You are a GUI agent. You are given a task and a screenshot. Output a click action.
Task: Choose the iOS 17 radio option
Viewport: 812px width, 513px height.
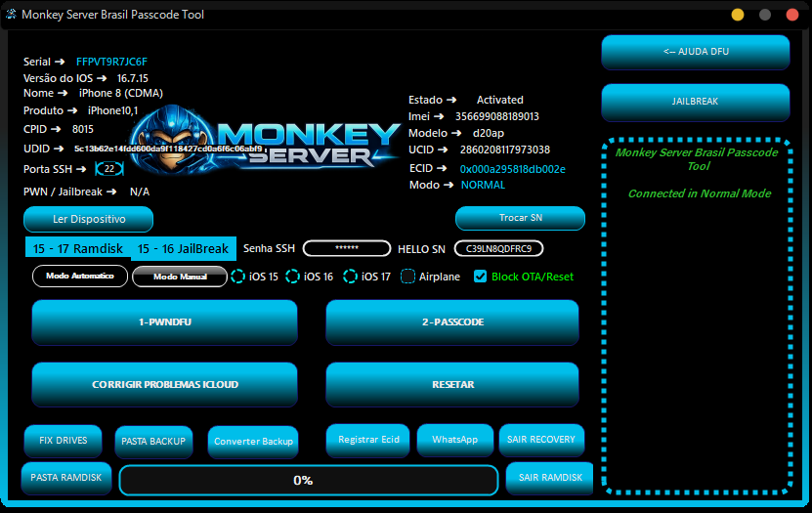[x=351, y=277]
